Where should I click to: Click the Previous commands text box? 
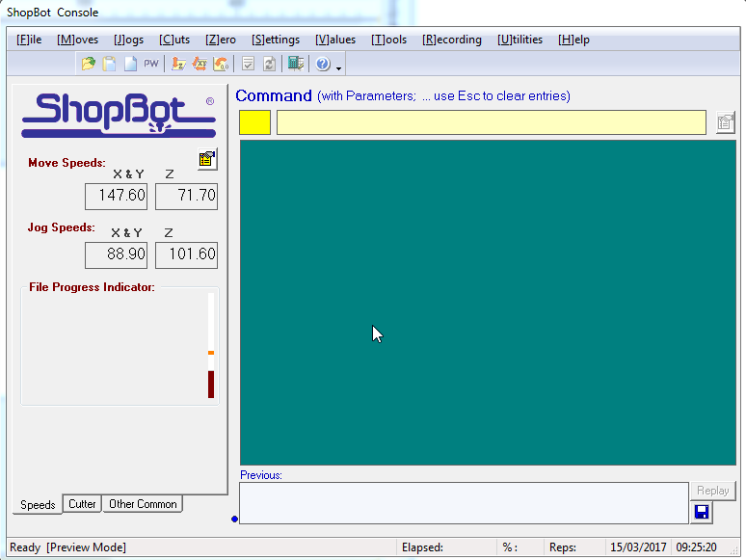(x=464, y=503)
